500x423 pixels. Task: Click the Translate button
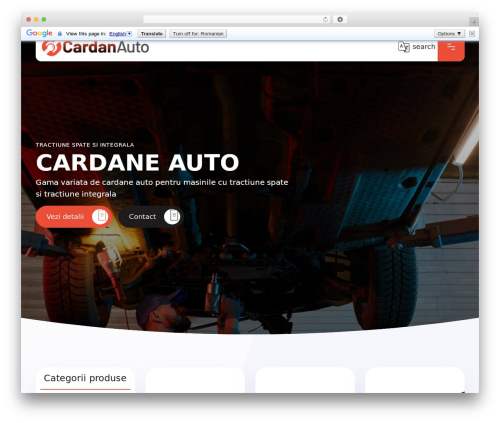click(152, 34)
